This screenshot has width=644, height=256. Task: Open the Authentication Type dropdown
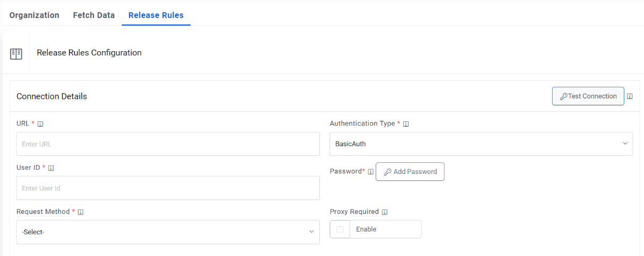coord(481,144)
